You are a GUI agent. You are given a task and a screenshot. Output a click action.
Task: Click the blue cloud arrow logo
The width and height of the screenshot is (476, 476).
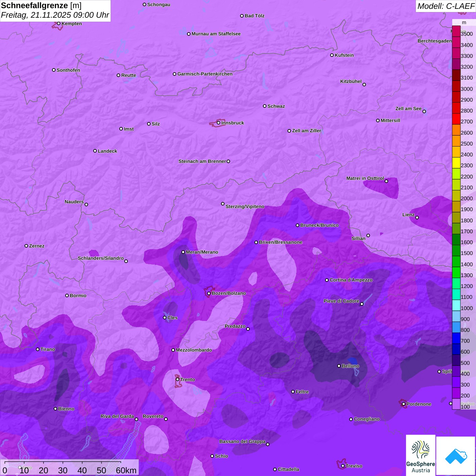pos(456,456)
